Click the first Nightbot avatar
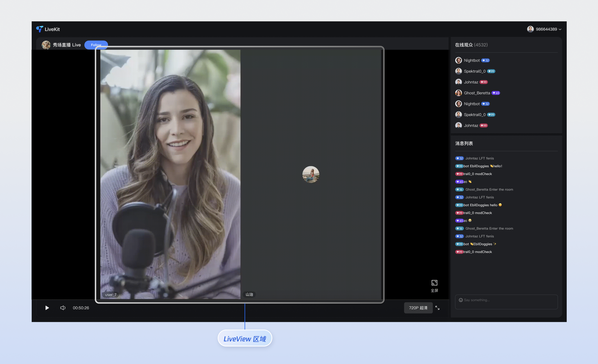Image resolution: width=598 pixels, height=364 pixels. pos(459,60)
